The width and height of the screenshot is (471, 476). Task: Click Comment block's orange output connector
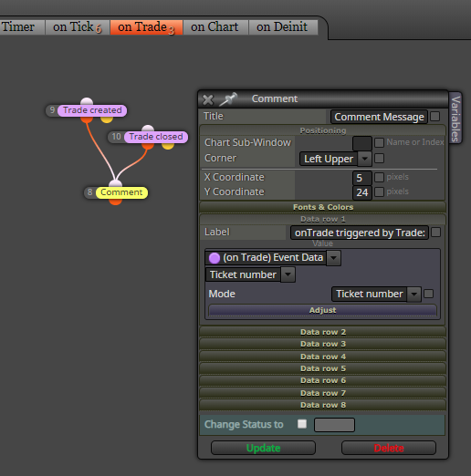(116, 202)
